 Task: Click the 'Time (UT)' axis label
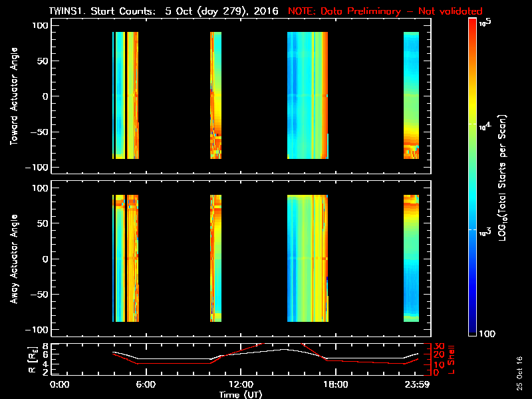(x=244, y=394)
